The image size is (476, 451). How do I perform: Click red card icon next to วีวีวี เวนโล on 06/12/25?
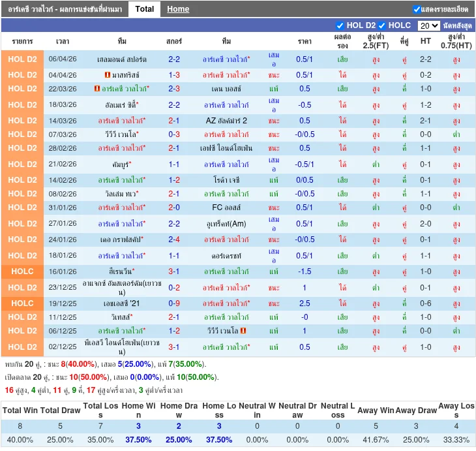(243, 331)
